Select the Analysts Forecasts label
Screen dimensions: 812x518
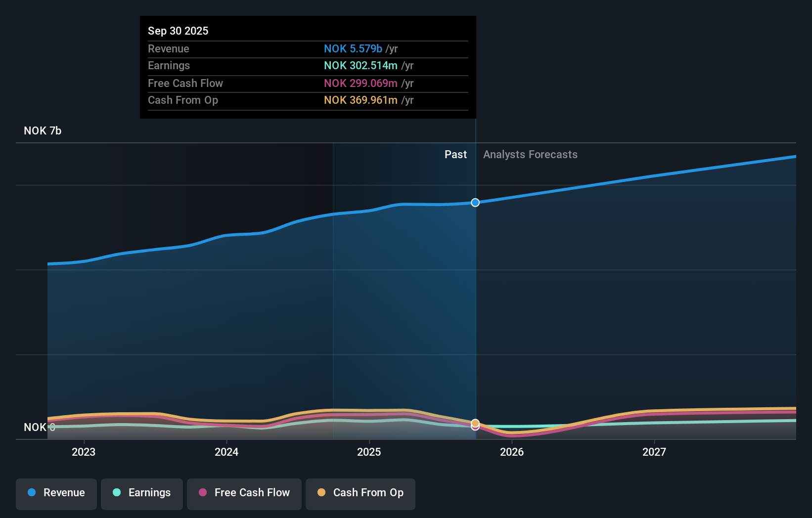click(x=530, y=155)
